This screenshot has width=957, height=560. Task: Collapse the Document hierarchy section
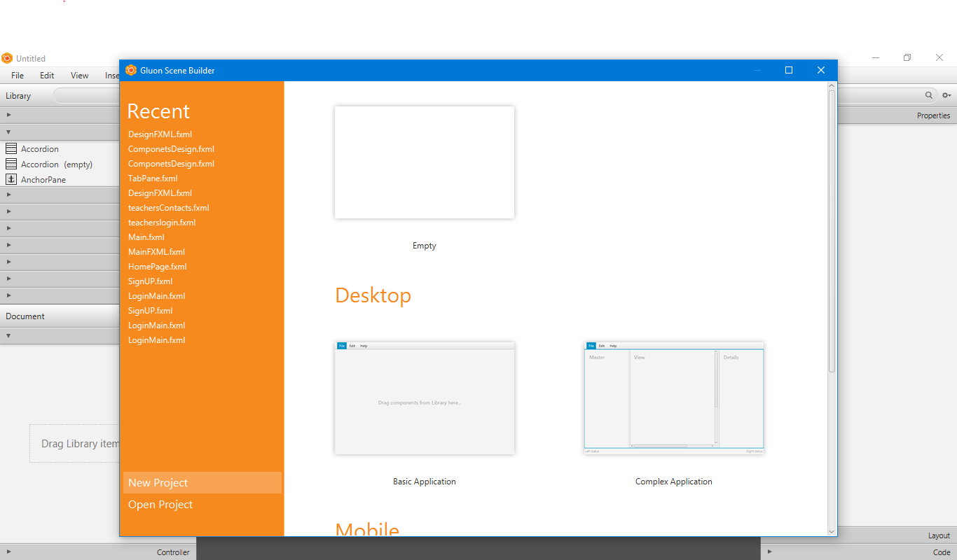(10, 335)
